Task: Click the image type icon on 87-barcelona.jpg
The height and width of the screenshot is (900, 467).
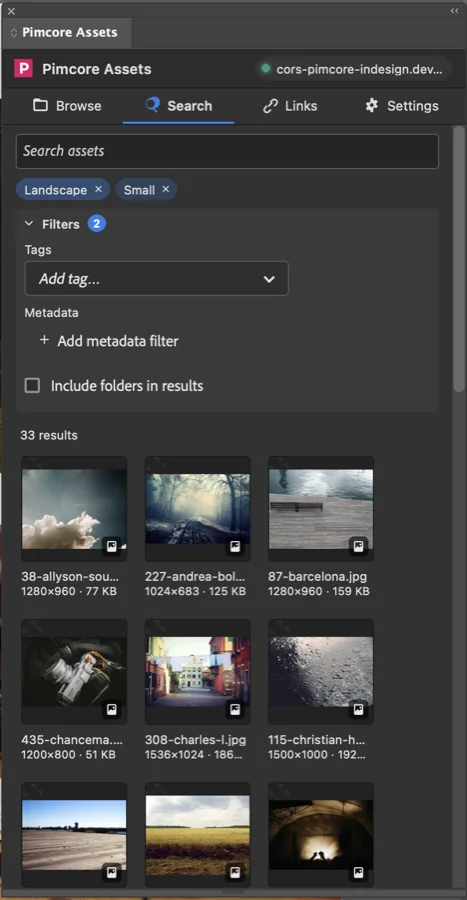Action: coord(359,546)
